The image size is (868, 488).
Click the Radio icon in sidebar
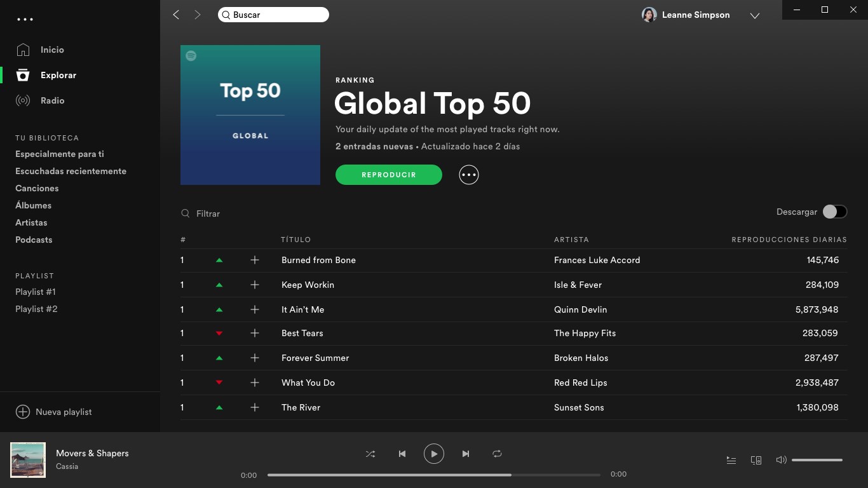coord(23,100)
